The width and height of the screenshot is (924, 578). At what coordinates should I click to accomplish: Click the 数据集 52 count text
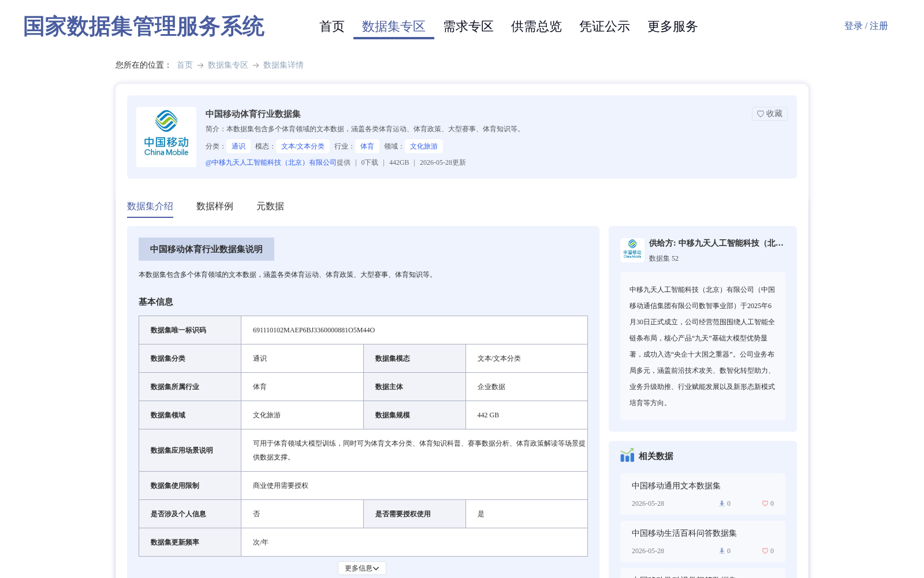pyautogui.click(x=664, y=258)
